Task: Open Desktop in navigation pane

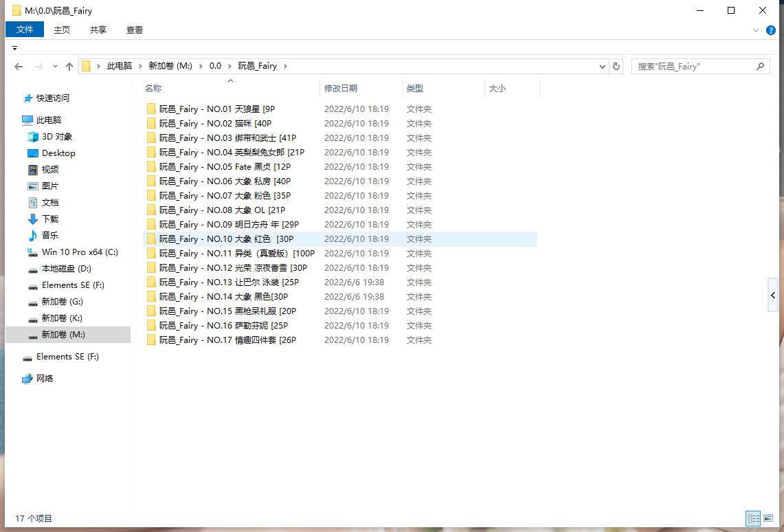Action: 58,153
